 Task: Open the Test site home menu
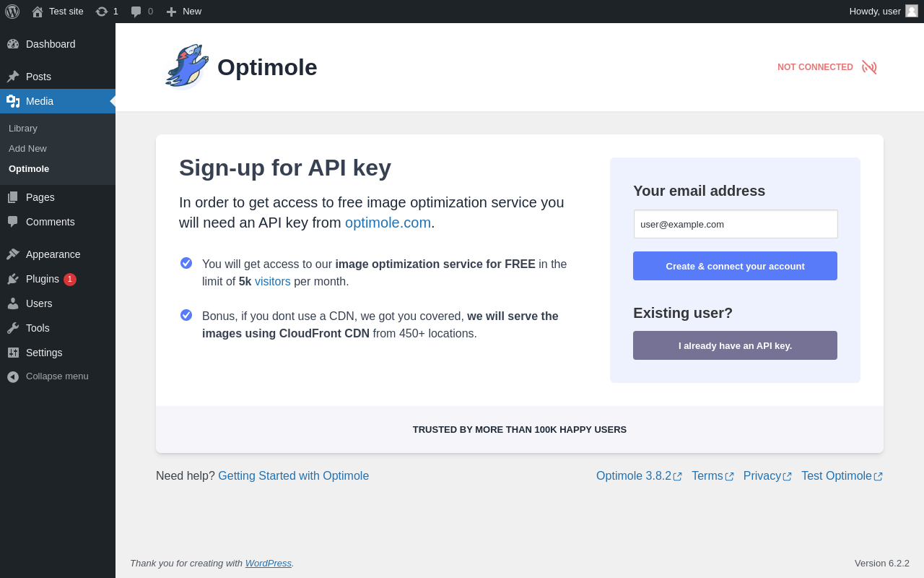tap(58, 12)
